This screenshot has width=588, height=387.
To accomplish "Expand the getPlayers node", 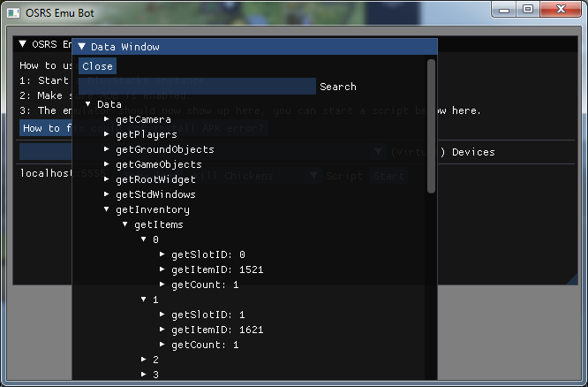I will 107,134.
